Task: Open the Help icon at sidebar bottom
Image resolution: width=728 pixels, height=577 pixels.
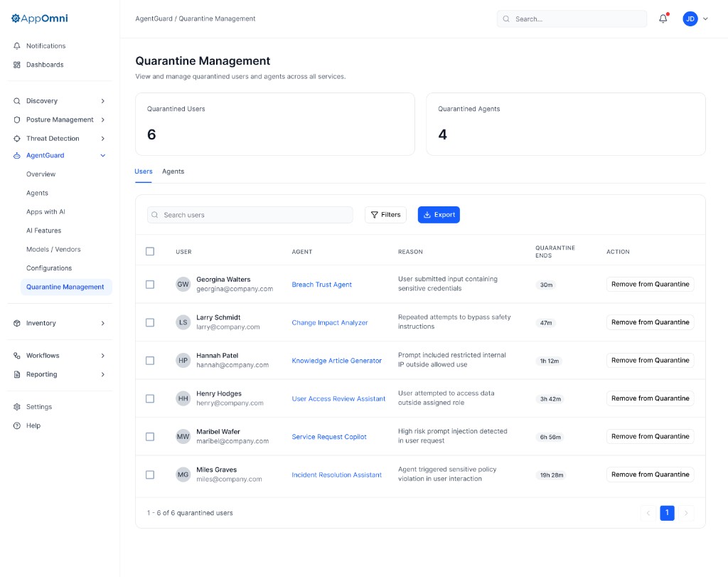Action: 16,425
